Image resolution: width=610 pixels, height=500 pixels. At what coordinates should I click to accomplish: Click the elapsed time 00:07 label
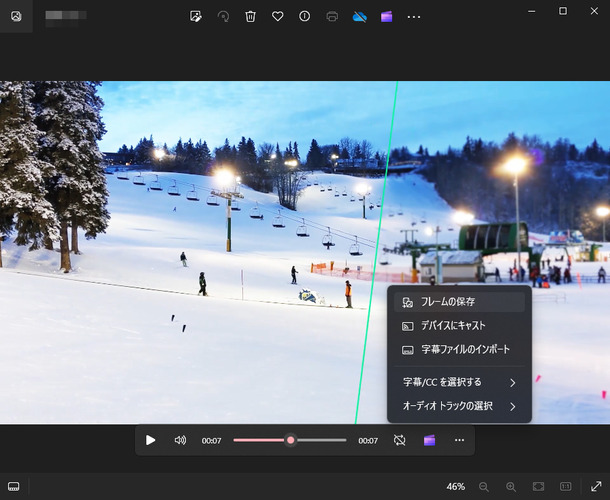tap(211, 440)
